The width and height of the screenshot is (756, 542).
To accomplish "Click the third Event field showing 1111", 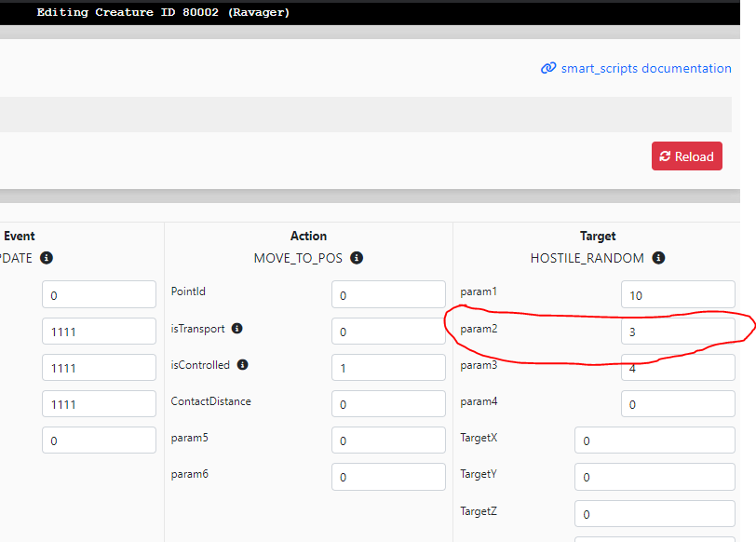I will point(99,368).
